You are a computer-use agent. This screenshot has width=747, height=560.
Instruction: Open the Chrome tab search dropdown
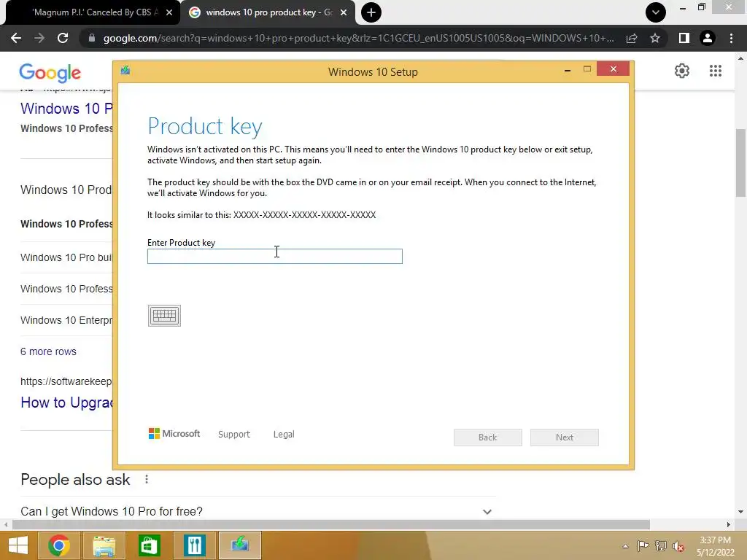(656, 12)
